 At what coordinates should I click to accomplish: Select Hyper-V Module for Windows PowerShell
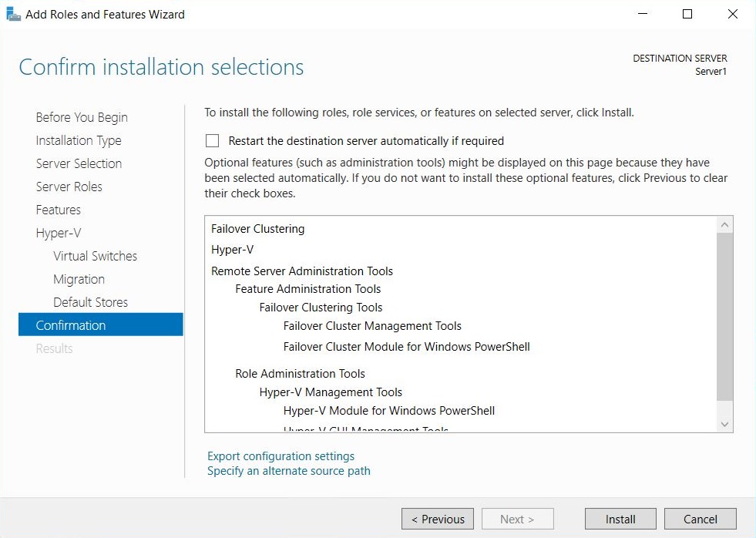[x=389, y=411]
